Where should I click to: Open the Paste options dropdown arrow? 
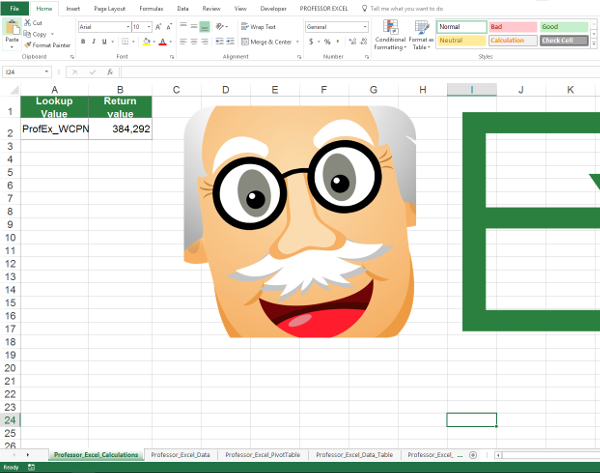coord(12,46)
